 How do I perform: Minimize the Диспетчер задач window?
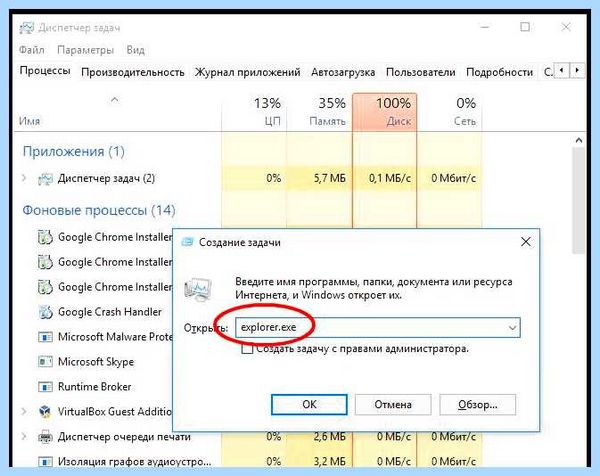pos(485,27)
